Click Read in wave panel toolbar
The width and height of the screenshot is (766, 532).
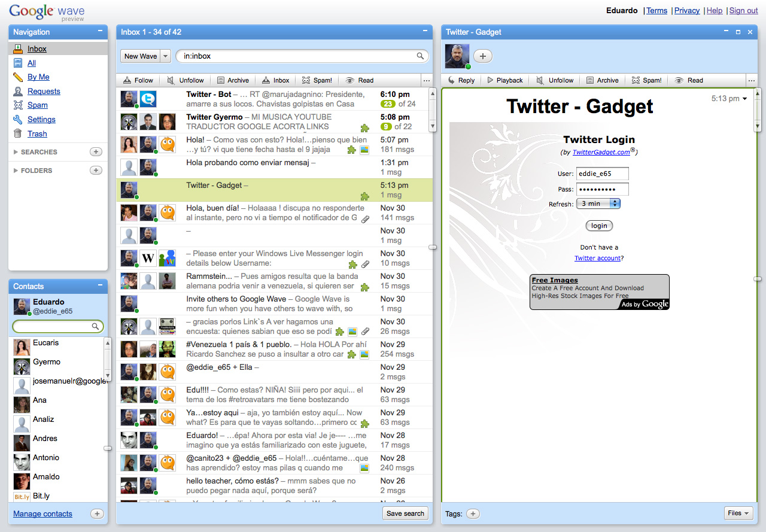pos(689,80)
